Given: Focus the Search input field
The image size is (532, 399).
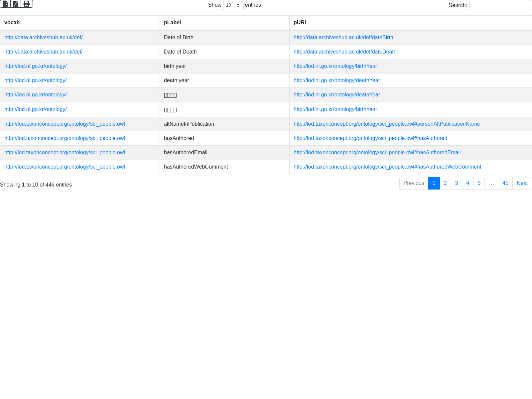Looking at the screenshot, I should click(x=500, y=5).
